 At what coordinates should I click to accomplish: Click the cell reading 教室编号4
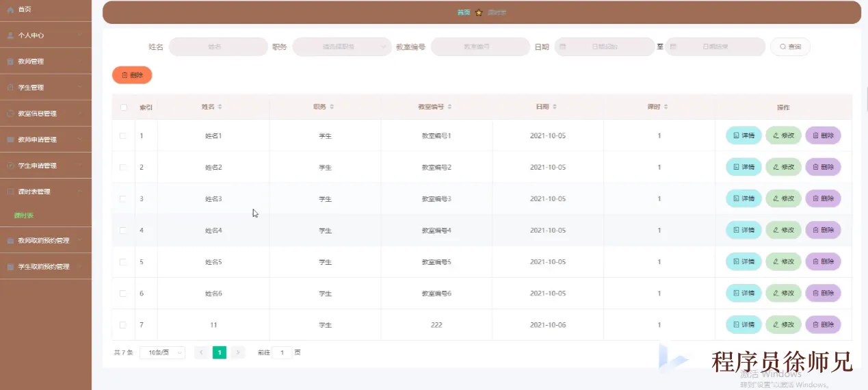point(436,231)
